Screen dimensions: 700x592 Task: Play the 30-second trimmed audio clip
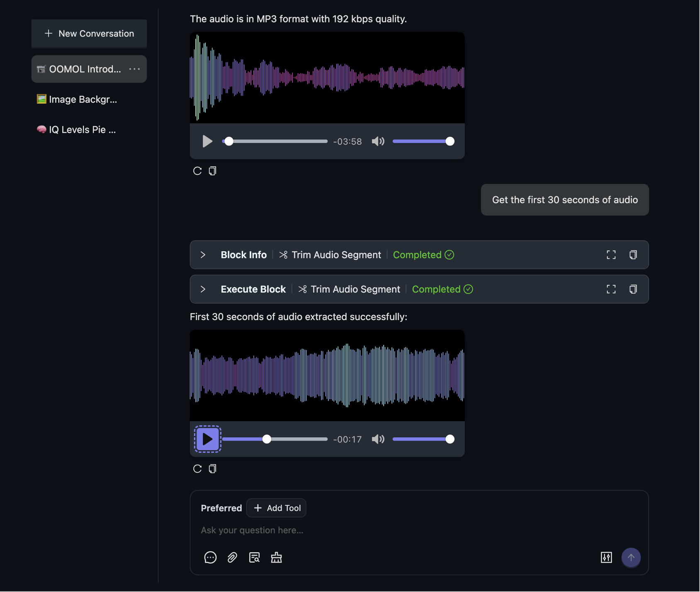pos(207,439)
